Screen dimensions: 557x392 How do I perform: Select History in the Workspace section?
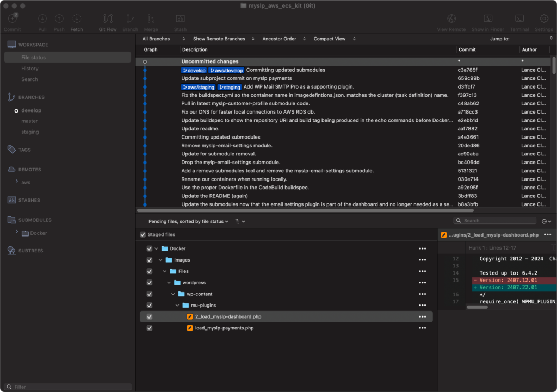(30, 69)
